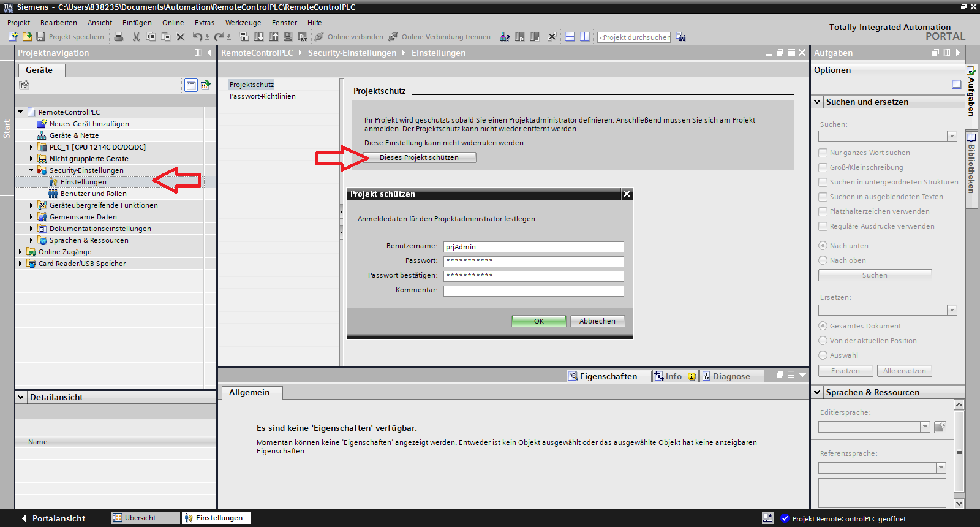
Task: Expand 'Geräteübergreifende Funktionen' node
Action: 31,205
